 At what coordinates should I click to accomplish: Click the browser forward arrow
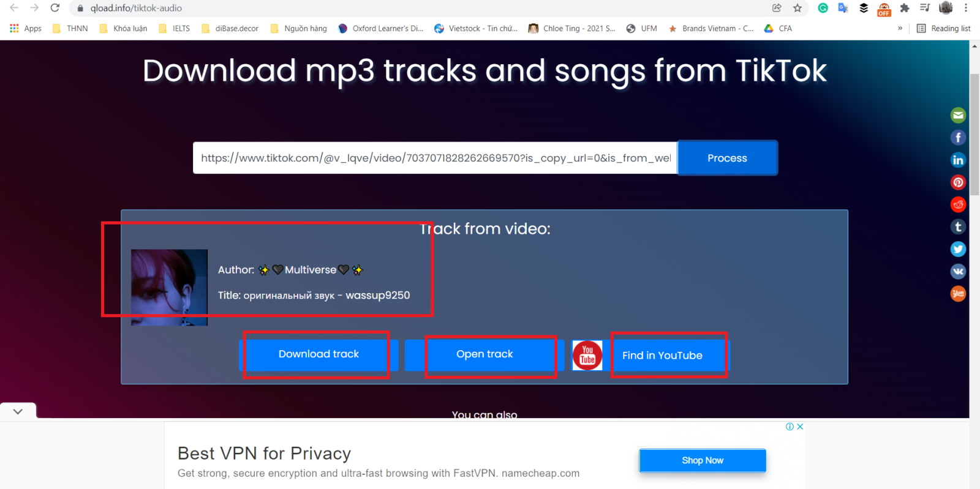[x=34, y=8]
